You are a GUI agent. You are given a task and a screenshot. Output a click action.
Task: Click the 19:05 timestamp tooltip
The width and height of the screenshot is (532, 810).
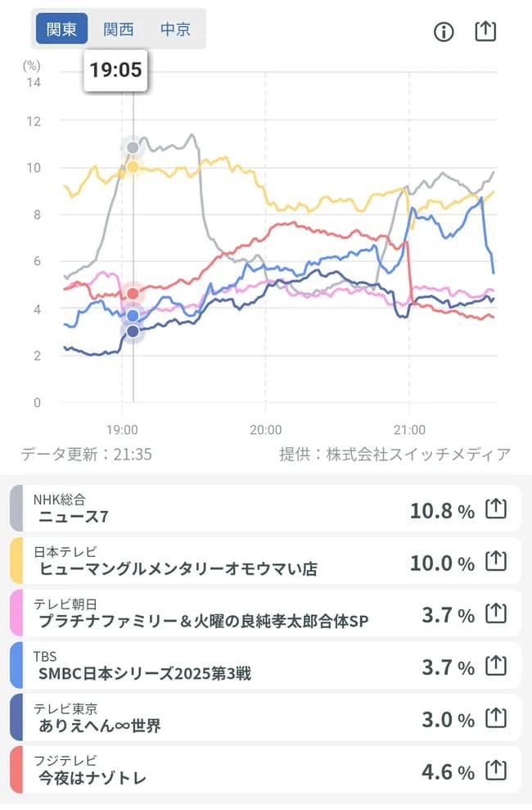pos(115,72)
